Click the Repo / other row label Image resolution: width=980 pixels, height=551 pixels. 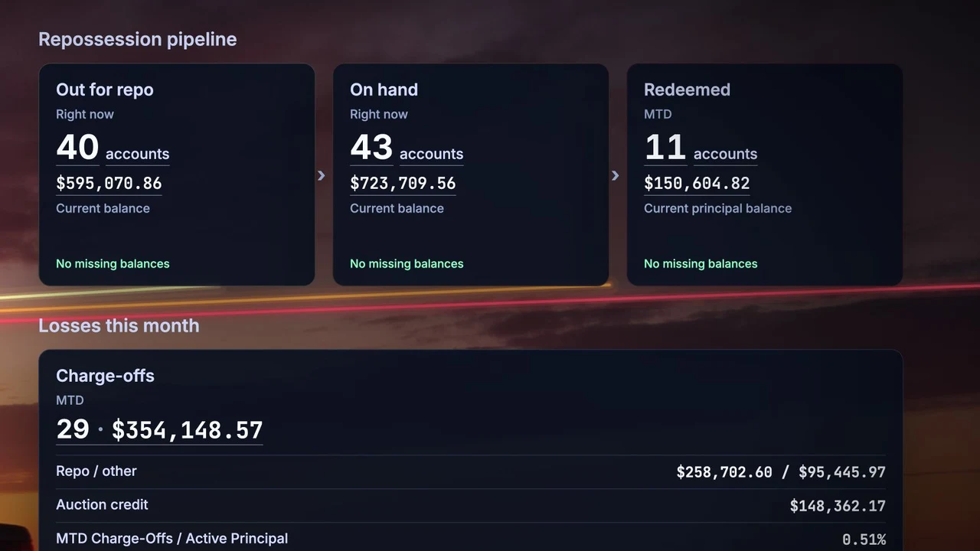click(x=96, y=471)
